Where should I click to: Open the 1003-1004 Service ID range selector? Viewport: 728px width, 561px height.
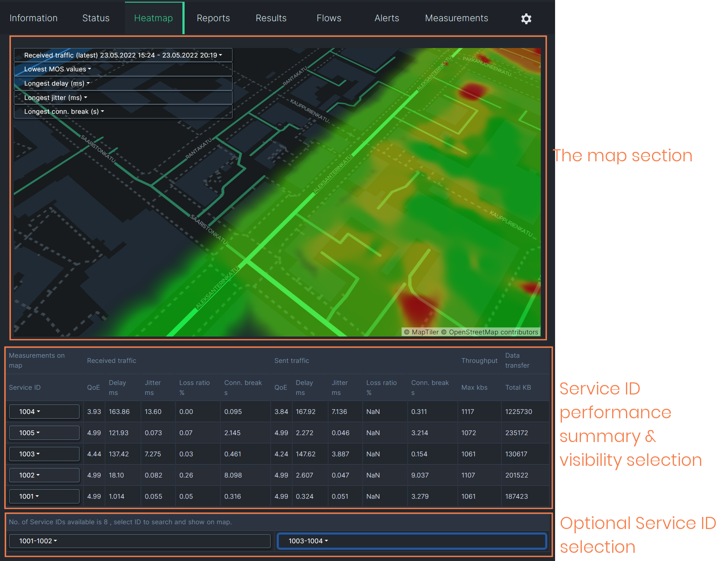(x=412, y=541)
